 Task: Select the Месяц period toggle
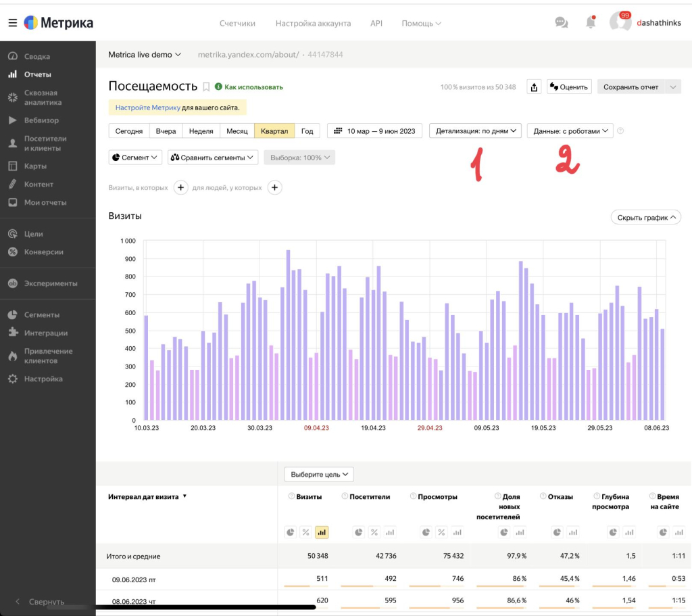[x=237, y=131]
